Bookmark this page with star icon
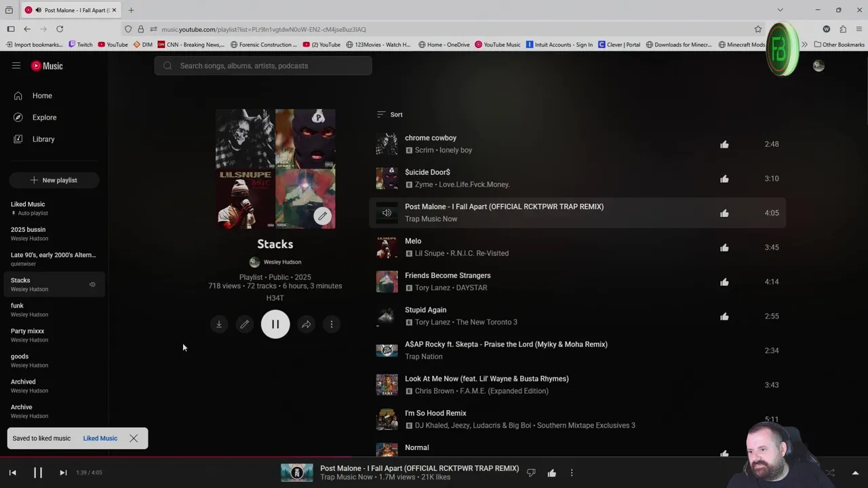The width and height of the screenshot is (868, 488). 758,29
